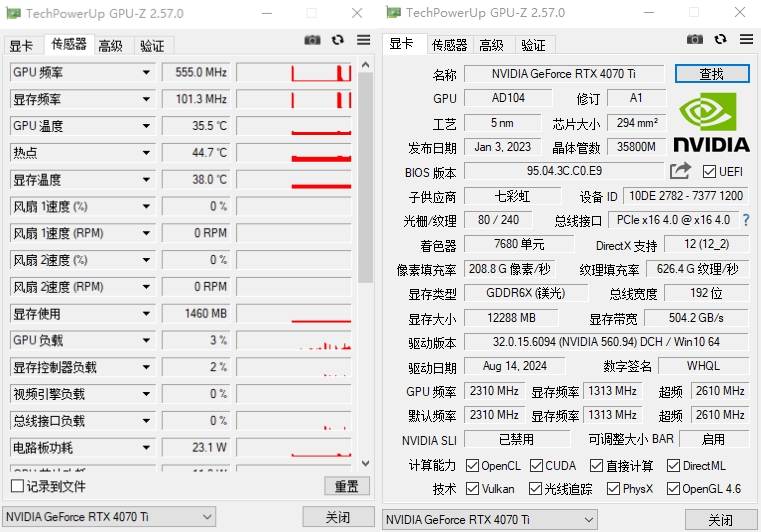Open the GPU 频率 sensor dropdown

click(x=146, y=72)
